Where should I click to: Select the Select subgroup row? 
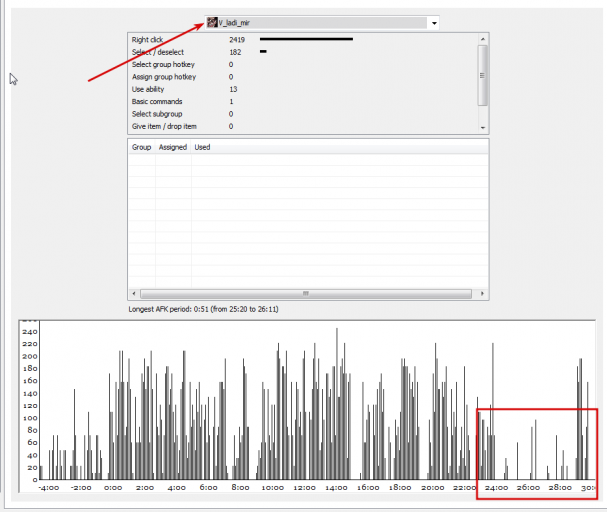[x=303, y=114]
